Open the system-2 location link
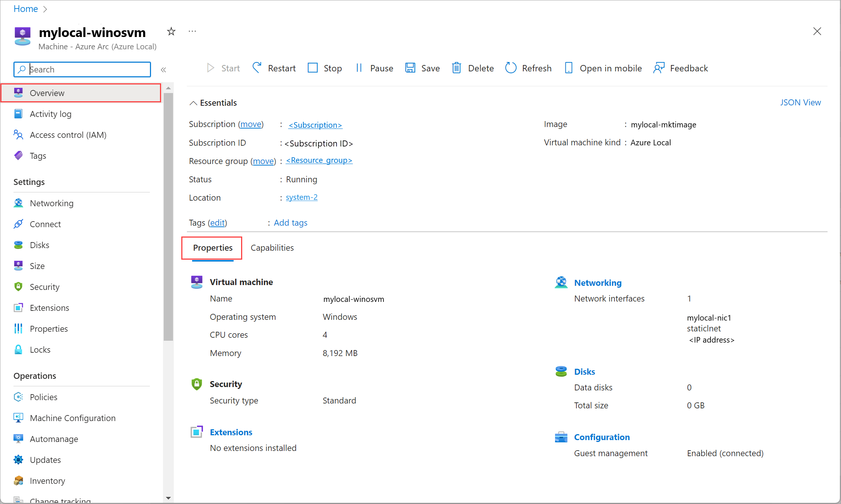Viewport: 841px width, 504px height. 301,197
